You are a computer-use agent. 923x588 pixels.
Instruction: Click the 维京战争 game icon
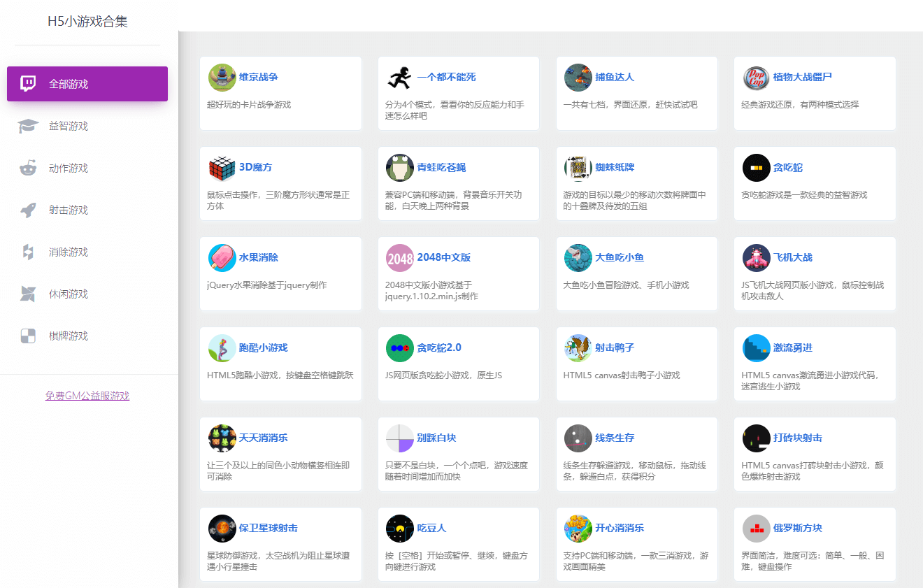[x=222, y=78]
